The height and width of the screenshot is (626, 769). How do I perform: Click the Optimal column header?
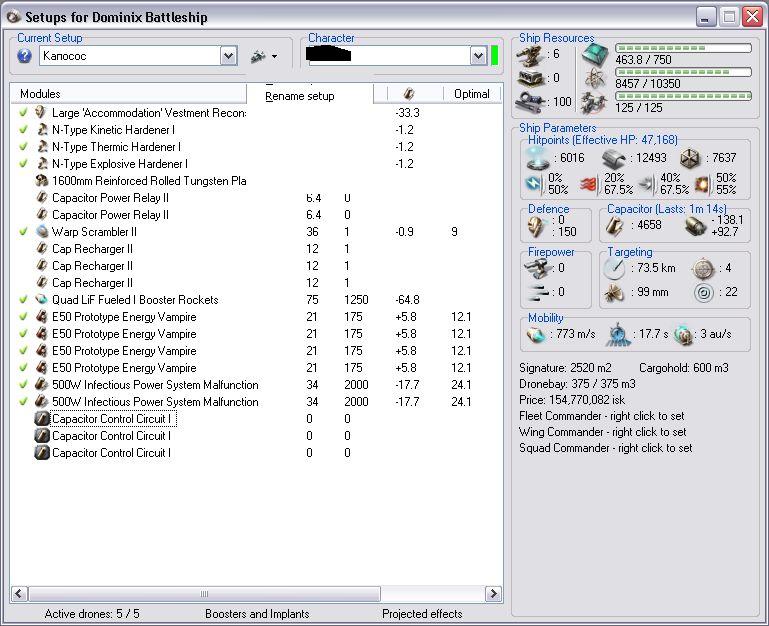471,94
